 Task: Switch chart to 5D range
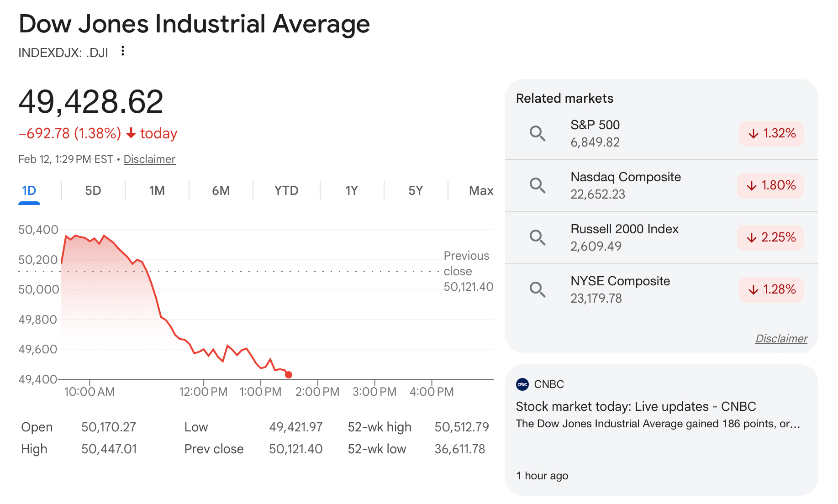[93, 190]
